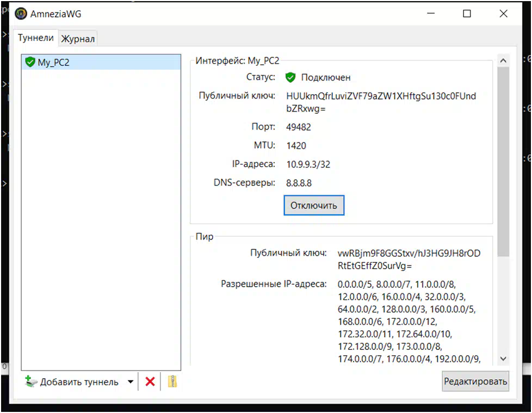The height and width of the screenshot is (413, 532).
Task: Export tunnels to zip archive icon
Action: click(172, 382)
